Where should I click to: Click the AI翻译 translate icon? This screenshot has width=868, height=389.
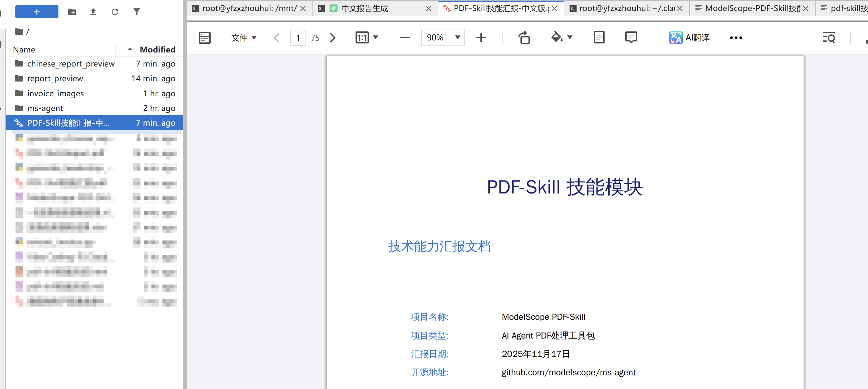tap(676, 37)
